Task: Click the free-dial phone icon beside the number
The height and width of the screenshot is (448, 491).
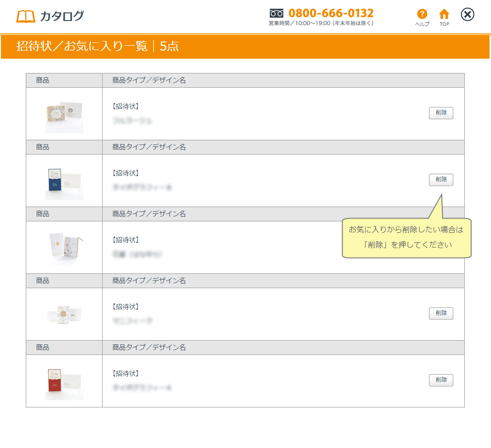Action: [x=276, y=13]
